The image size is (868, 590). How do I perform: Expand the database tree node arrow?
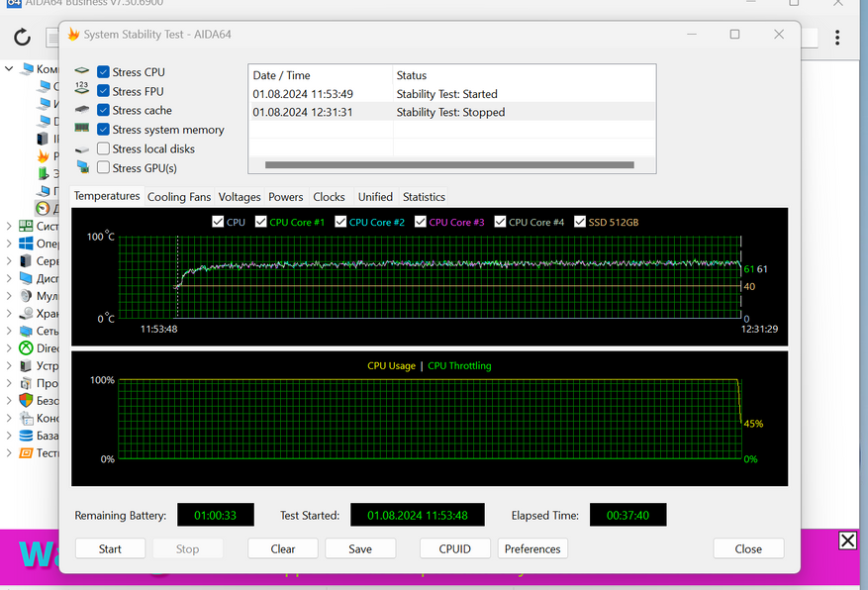coord(9,436)
